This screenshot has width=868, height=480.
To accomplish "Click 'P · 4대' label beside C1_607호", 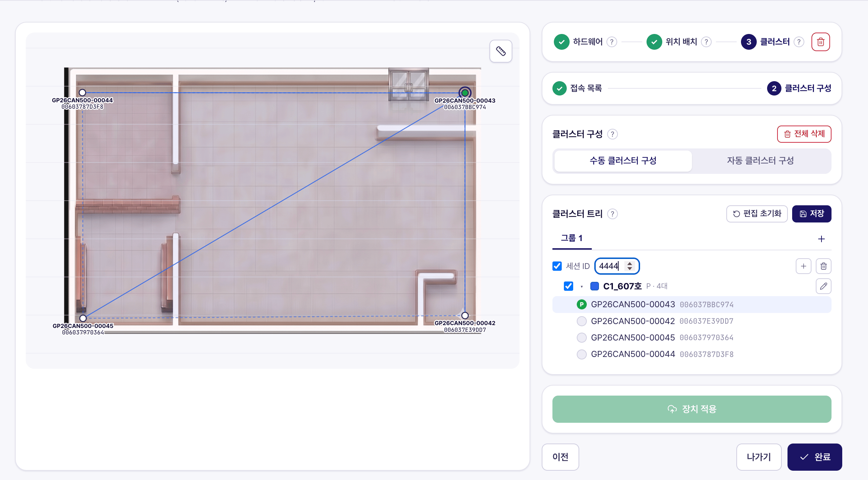I will pos(657,286).
